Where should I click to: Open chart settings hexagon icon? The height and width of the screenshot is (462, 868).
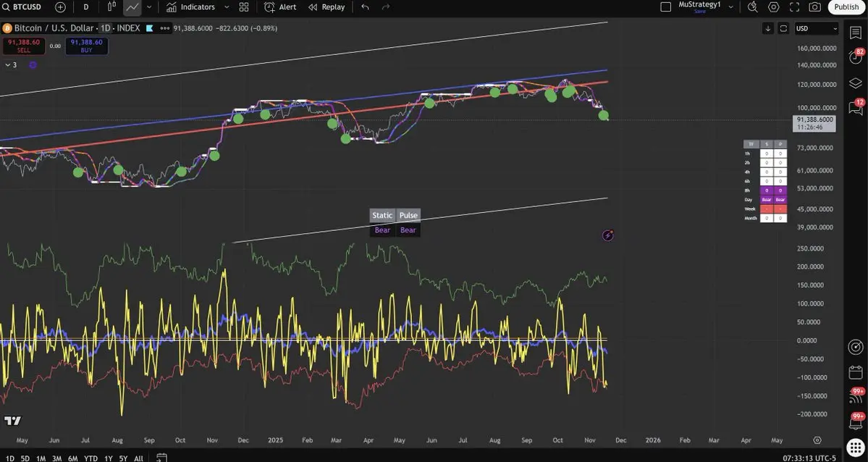pyautogui.click(x=773, y=7)
